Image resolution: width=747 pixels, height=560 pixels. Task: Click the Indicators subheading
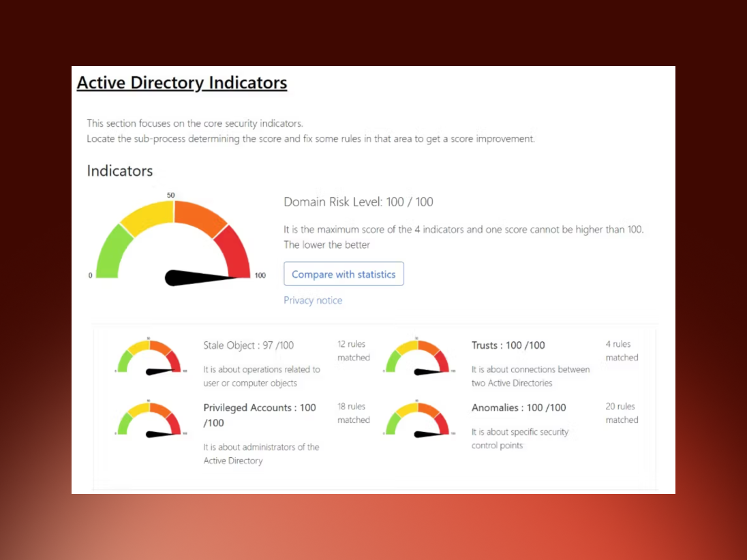119,170
